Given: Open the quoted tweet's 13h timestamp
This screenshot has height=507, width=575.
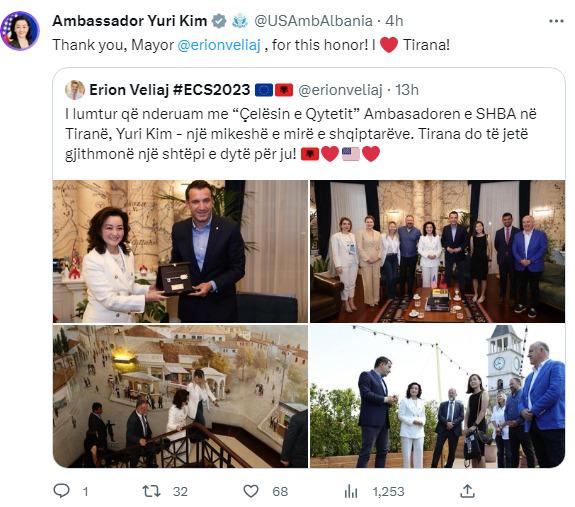Looking at the screenshot, I should (407, 90).
